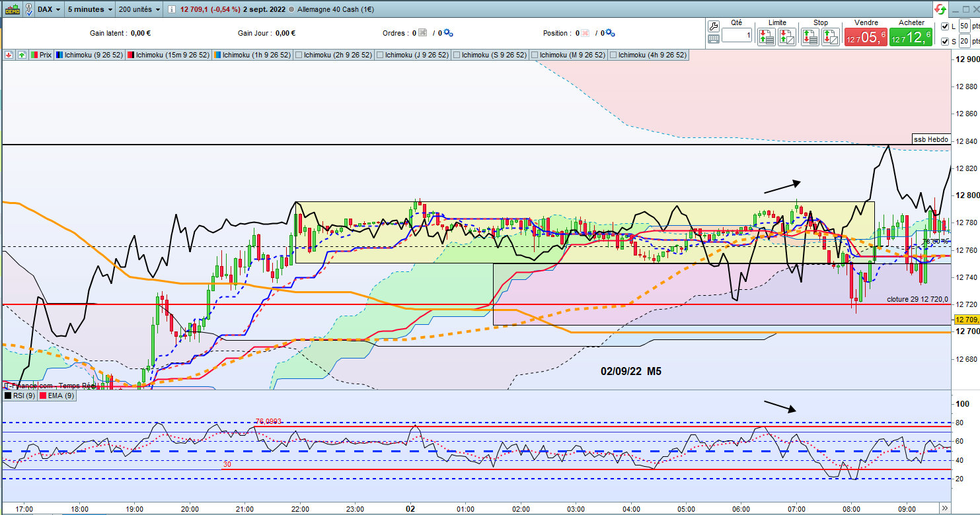Click the second Limite order icon
Screen dimensions: 980x515
(x=787, y=37)
